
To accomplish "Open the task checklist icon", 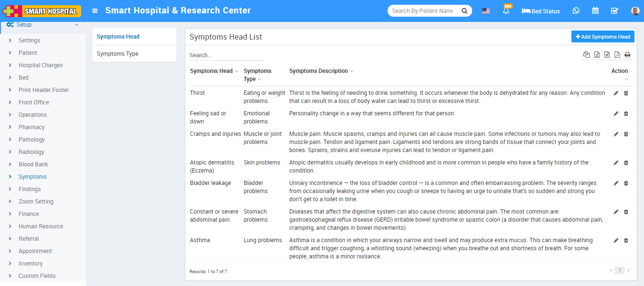I will pyautogui.click(x=614, y=11).
